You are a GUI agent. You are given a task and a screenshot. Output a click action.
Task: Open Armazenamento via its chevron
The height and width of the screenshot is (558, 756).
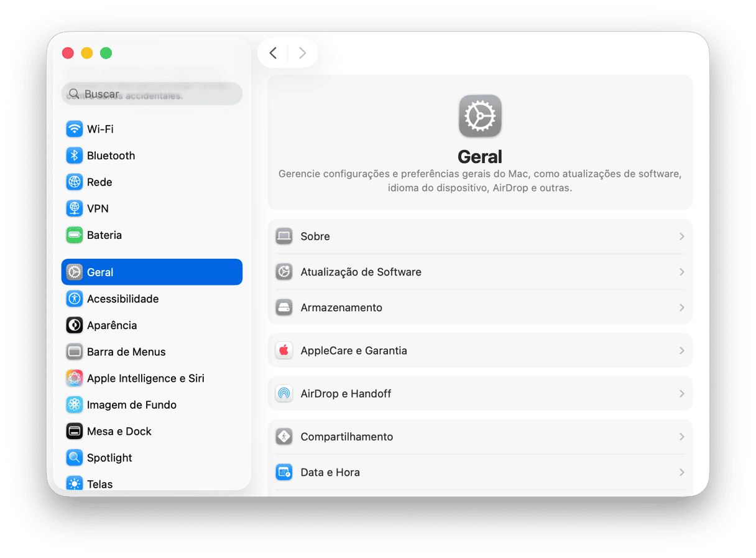[681, 307]
